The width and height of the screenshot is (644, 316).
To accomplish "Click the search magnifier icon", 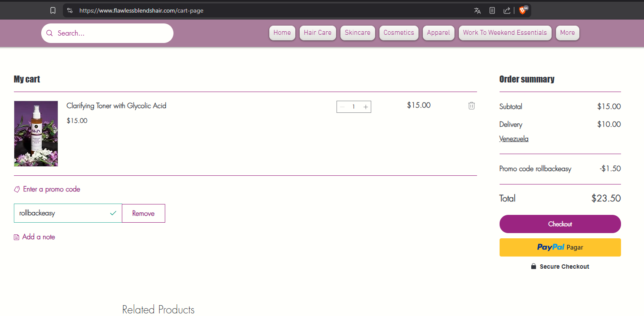I will click(49, 33).
